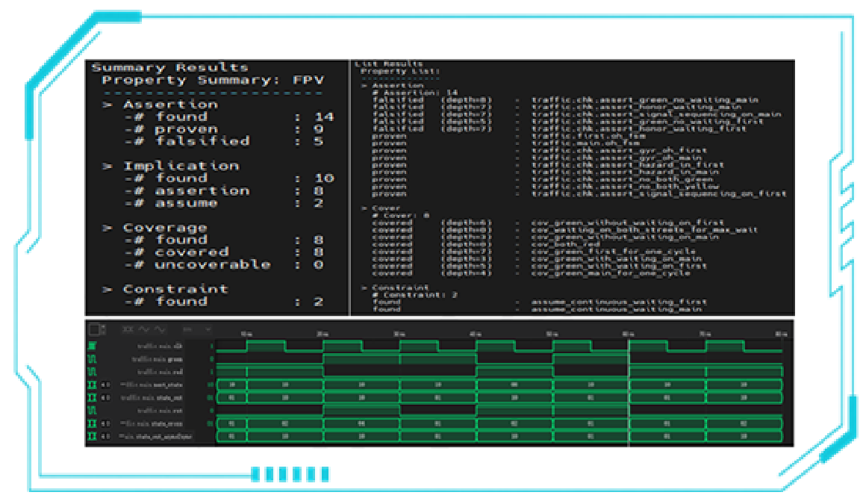Collapse the Coverage section in Summary Results
The image size is (866, 504).
click(108, 228)
